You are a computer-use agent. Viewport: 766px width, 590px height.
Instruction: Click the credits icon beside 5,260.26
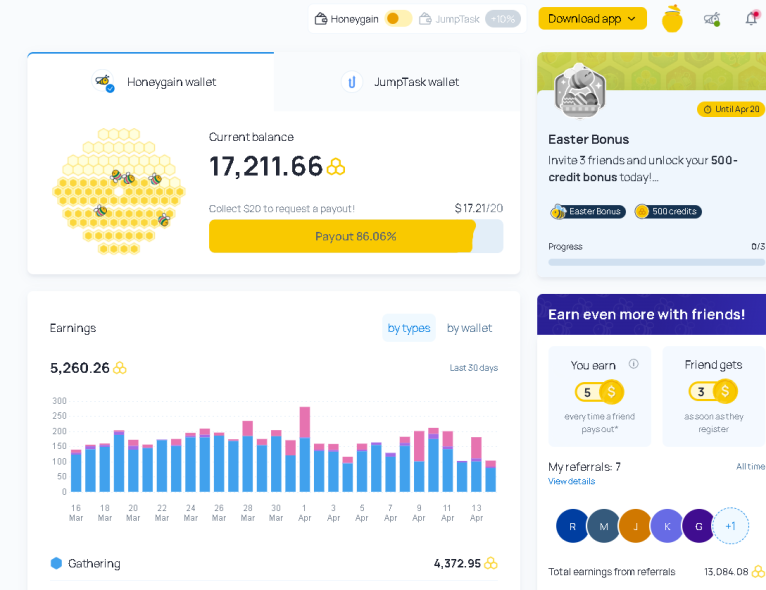tap(120, 368)
